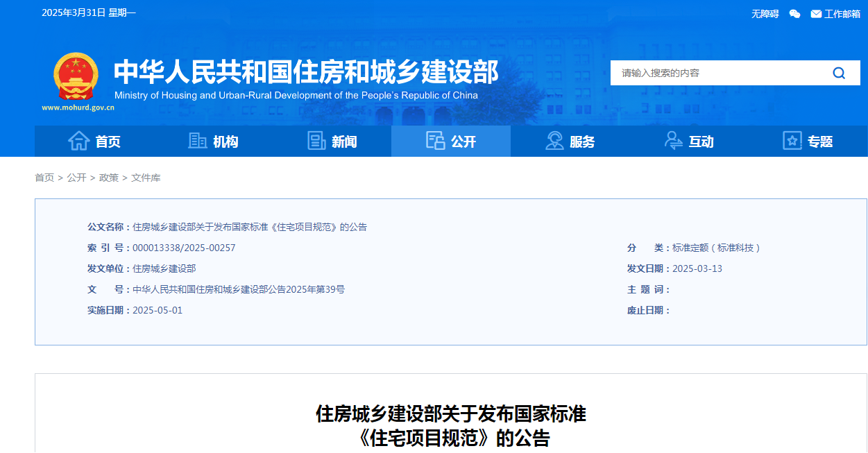This screenshot has height=453, width=868.
Task: Go to 政策 in the breadcrumb
Action: coord(109,178)
